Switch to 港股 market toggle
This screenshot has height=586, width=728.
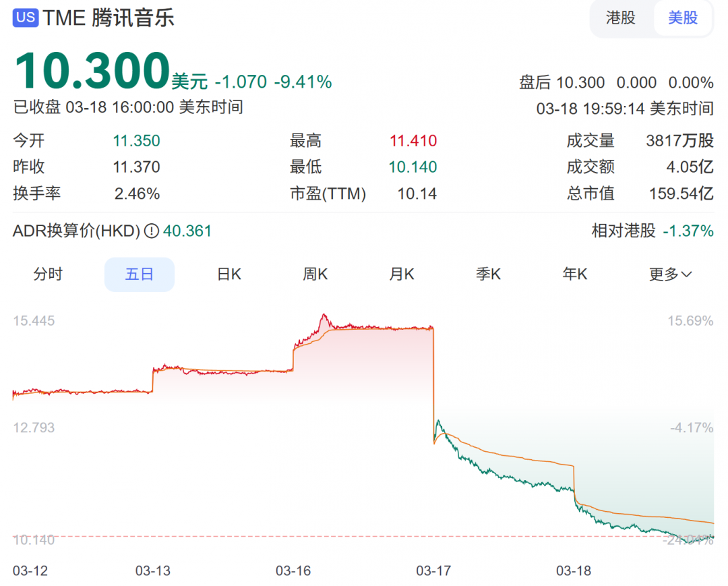pyautogui.click(x=620, y=18)
